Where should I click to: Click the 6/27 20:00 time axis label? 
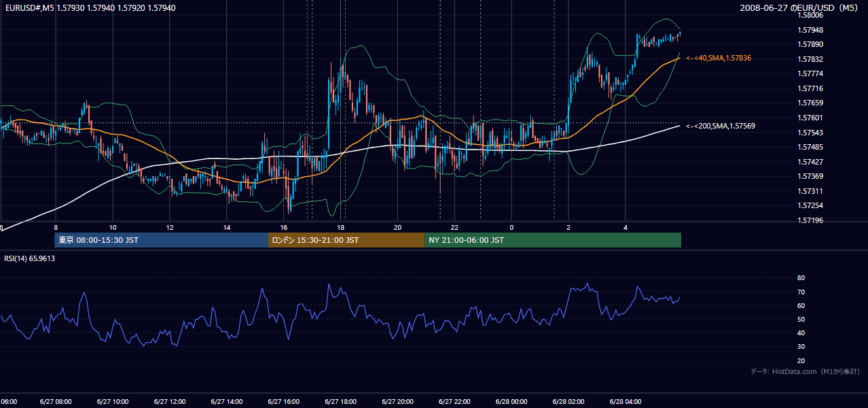[398, 401]
